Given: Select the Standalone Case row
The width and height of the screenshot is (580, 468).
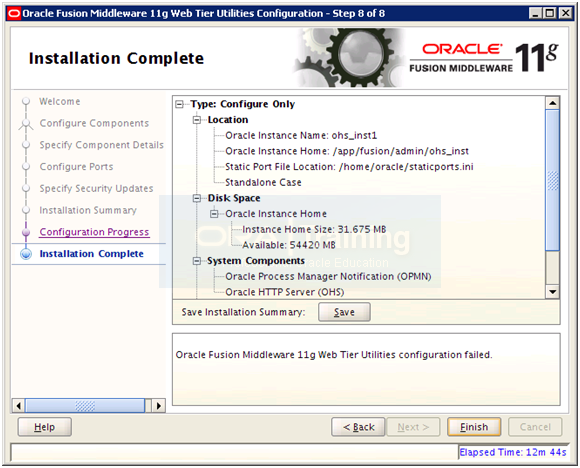Looking at the screenshot, I should (263, 182).
